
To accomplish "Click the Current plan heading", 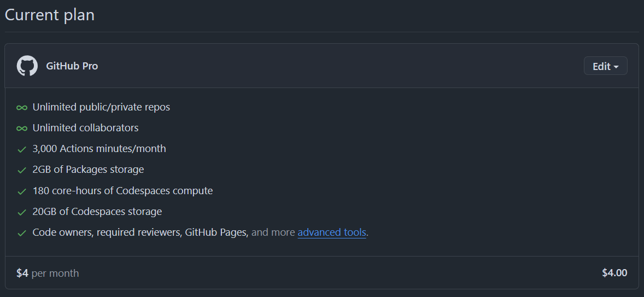I will [50, 15].
